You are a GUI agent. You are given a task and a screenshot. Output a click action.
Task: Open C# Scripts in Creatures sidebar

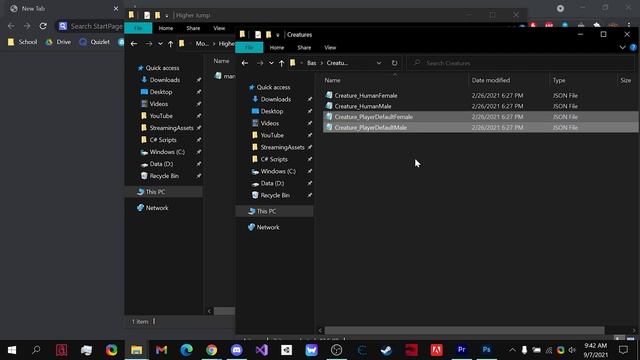pos(269,159)
